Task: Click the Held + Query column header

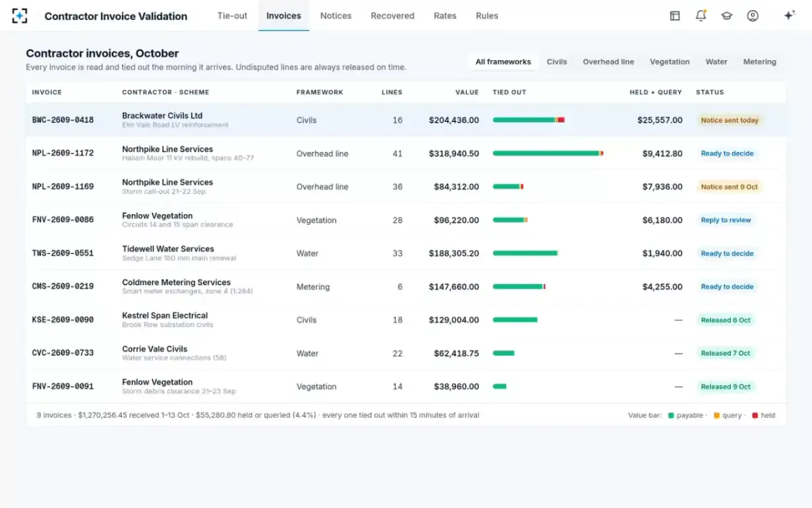Action: point(656,92)
